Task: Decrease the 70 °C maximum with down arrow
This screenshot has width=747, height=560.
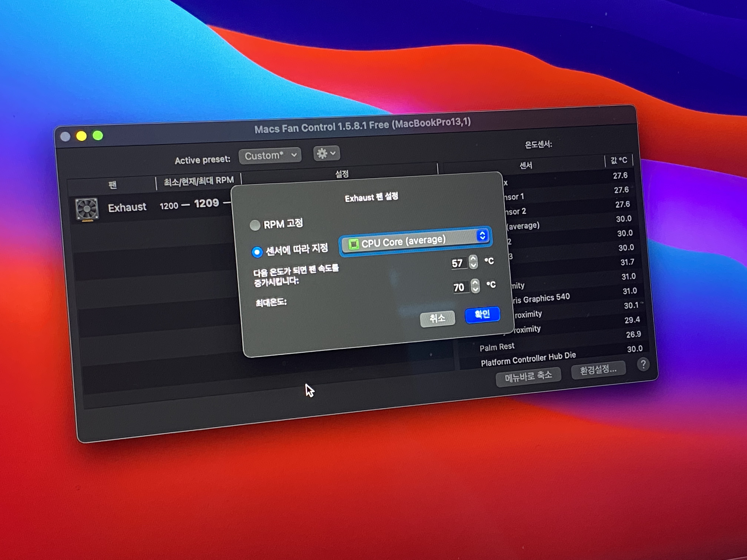Action: pyautogui.click(x=475, y=290)
